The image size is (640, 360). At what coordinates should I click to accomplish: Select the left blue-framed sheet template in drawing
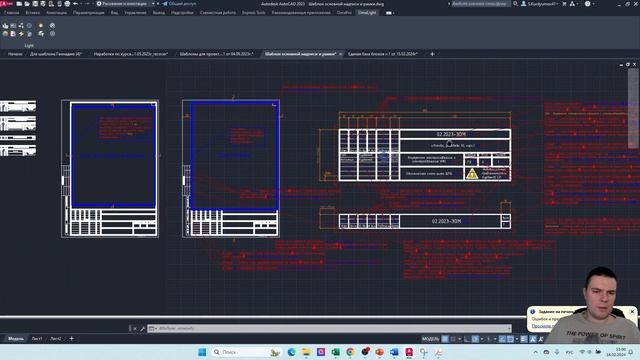pyautogui.click(x=113, y=156)
